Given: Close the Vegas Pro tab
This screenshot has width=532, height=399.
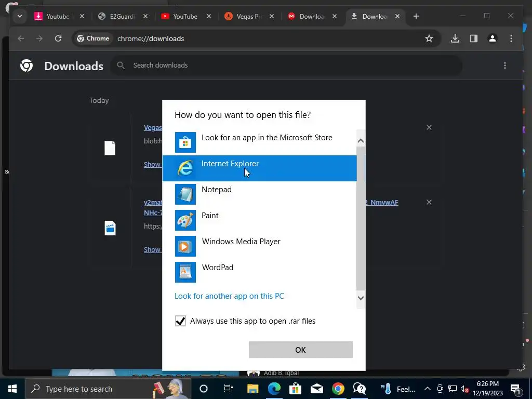Looking at the screenshot, I should [x=271, y=16].
